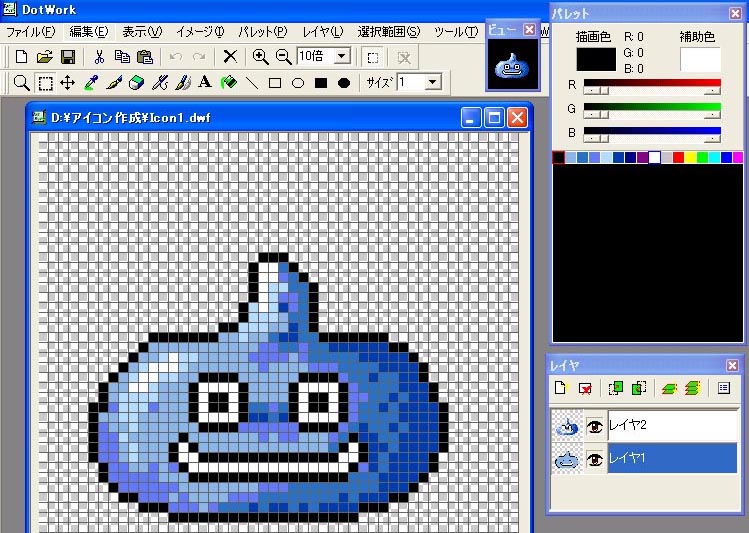This screenshot has width=749, height=533.
Task: Select the curved pen tool next to eraser
Action: click(x=160, y=83)
